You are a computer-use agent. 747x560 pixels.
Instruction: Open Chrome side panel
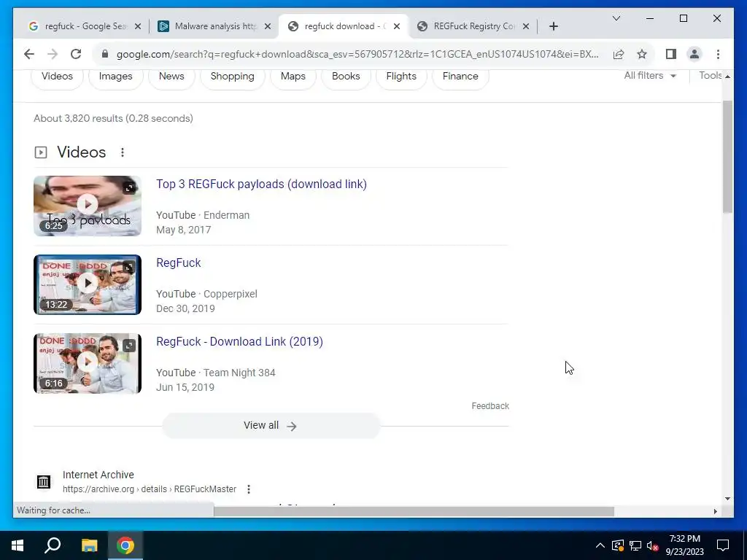pos(671,54)
